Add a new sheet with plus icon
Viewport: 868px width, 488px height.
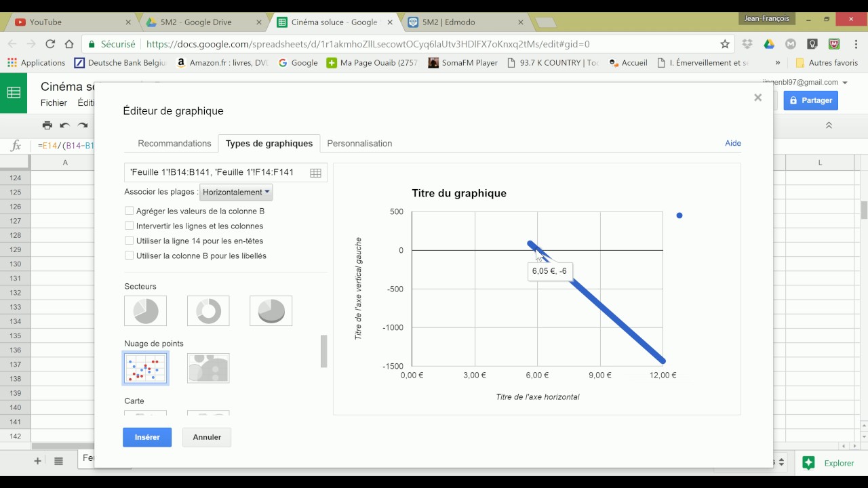[x=37, y=461]
